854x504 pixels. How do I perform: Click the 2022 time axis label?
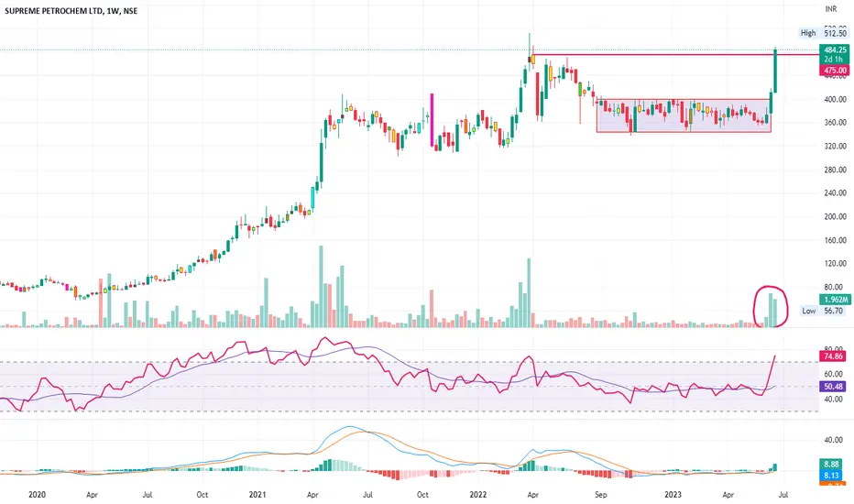(478, 495)
